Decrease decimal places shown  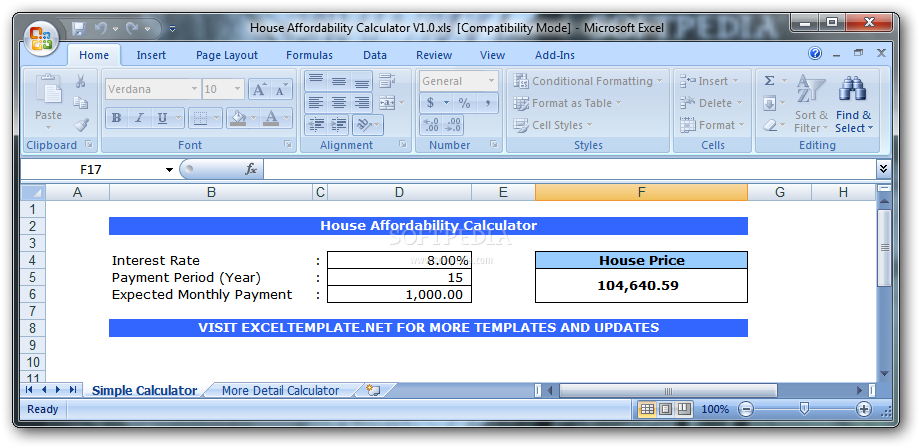452,125
